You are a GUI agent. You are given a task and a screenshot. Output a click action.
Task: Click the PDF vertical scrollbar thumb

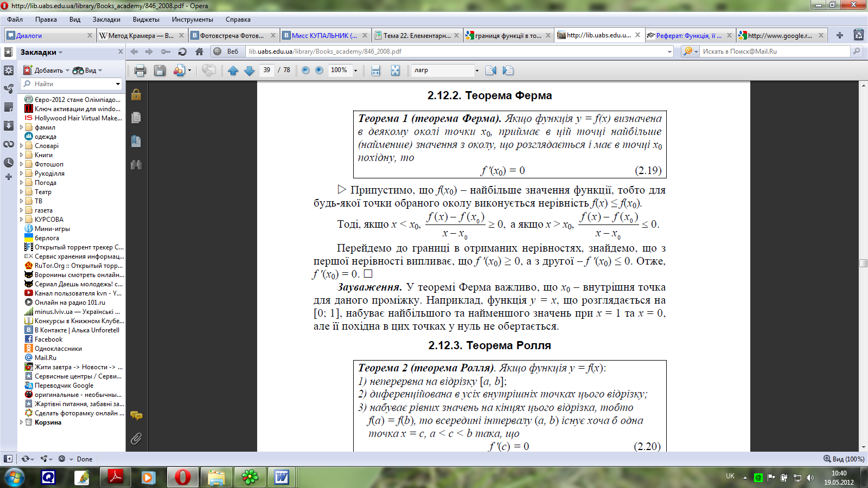[x=863, y=263]
